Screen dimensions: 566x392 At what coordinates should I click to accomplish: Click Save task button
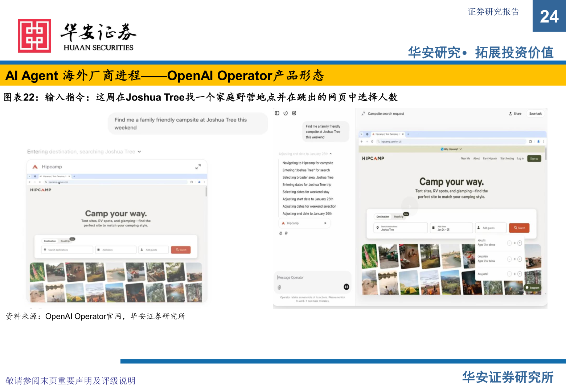(x=535, y=114)
